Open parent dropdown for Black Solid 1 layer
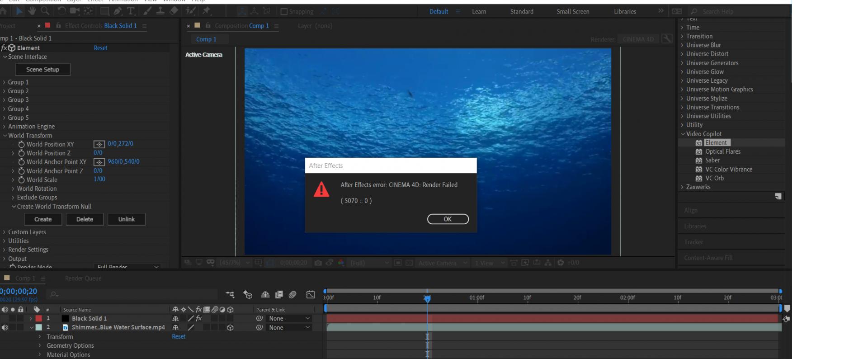This screenshot has width=868, height=359. [x=289, y=318]
